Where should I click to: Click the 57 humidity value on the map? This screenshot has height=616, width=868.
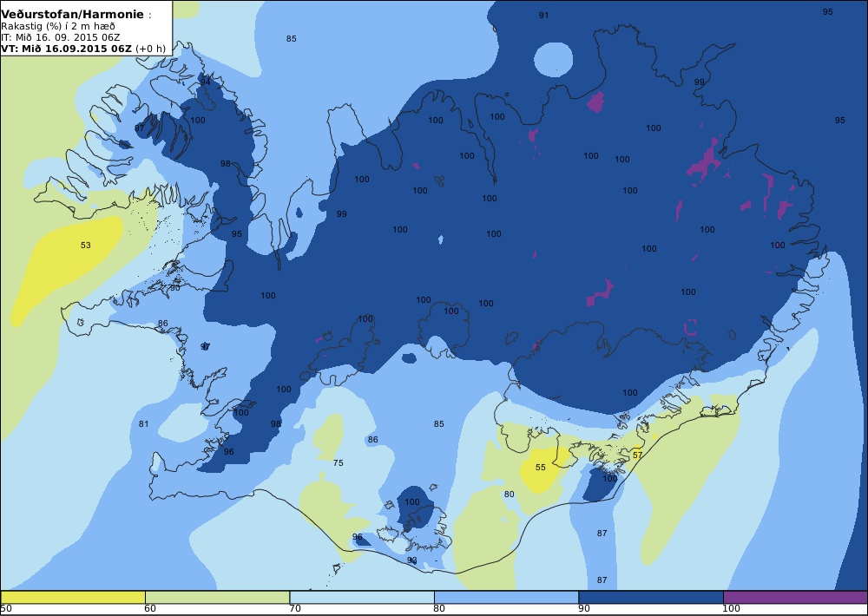[638, 455]
